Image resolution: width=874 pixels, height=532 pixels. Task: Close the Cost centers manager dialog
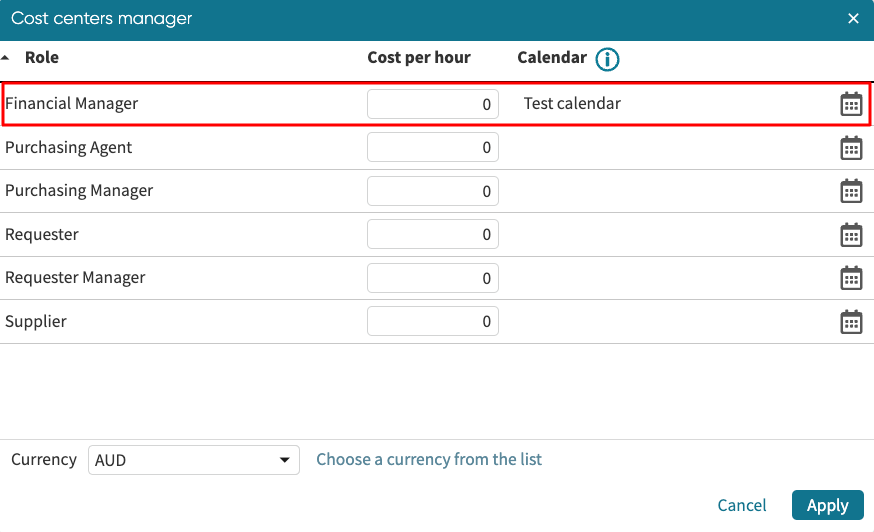coord(853,19)
